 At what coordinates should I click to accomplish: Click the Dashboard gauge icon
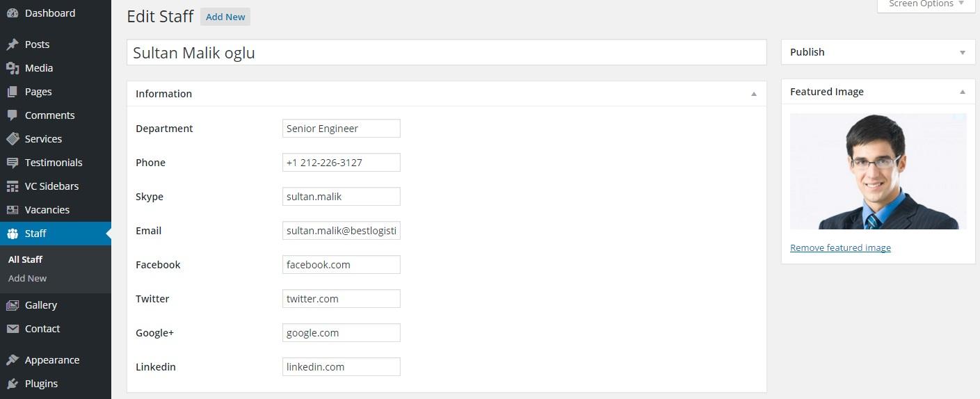13,13
